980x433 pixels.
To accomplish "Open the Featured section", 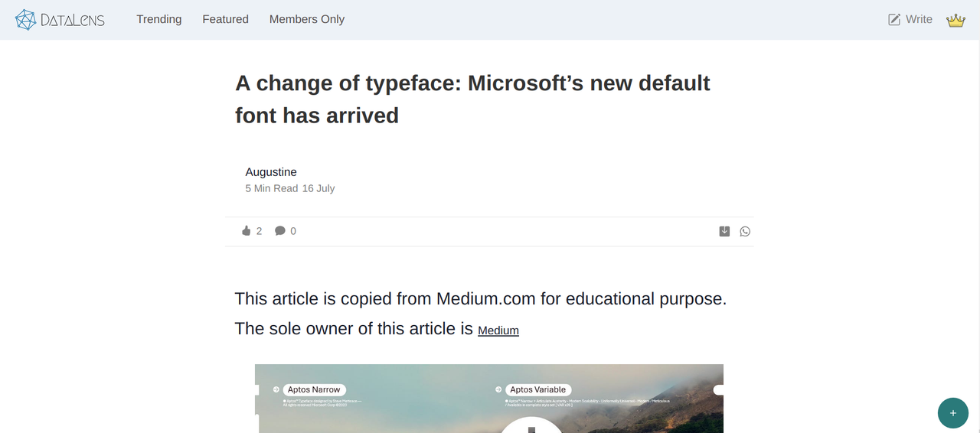I will click(x=225, y=19).
